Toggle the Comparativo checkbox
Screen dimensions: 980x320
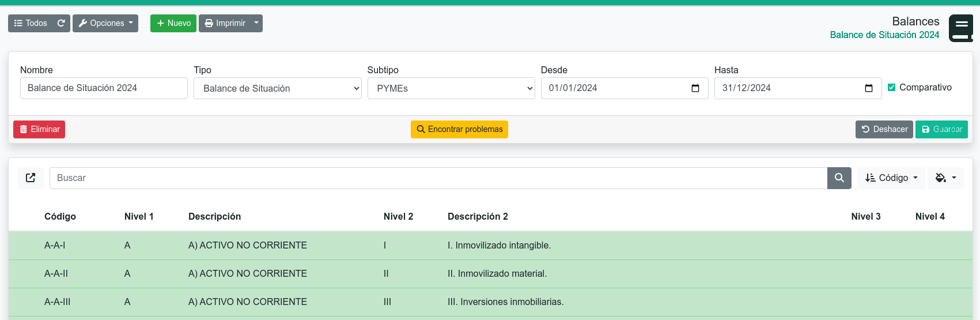click(x=891, y=88)
